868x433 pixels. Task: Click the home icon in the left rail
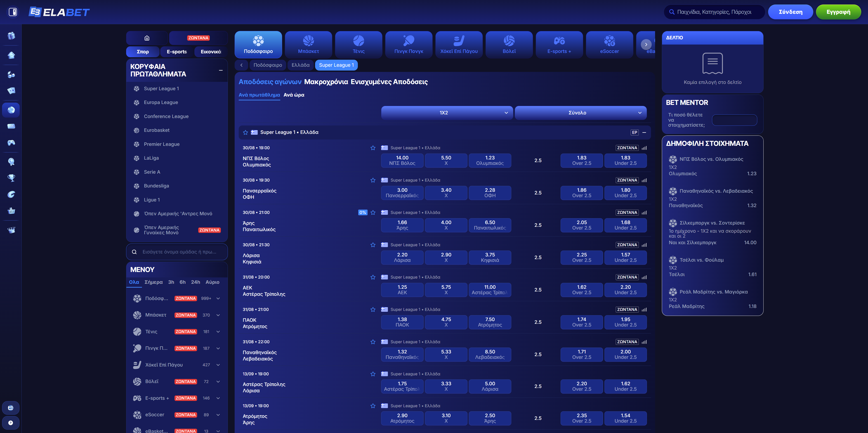point(11,55)
